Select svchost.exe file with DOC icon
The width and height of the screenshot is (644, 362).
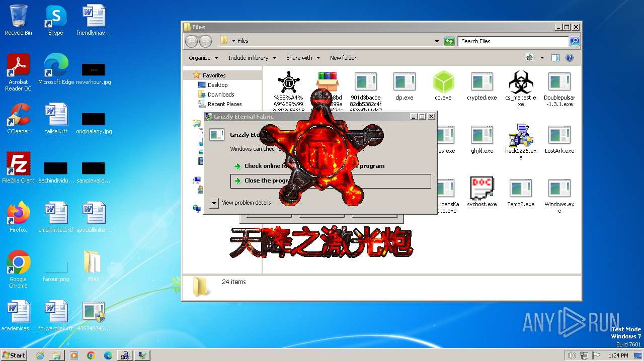point(481,192)
